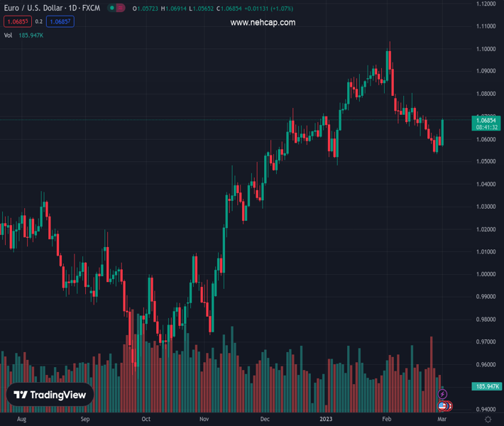This screenshot has height=426, width=504.
Task: Click the 1.00000 level on the price scale
Action: click(486, 274)
